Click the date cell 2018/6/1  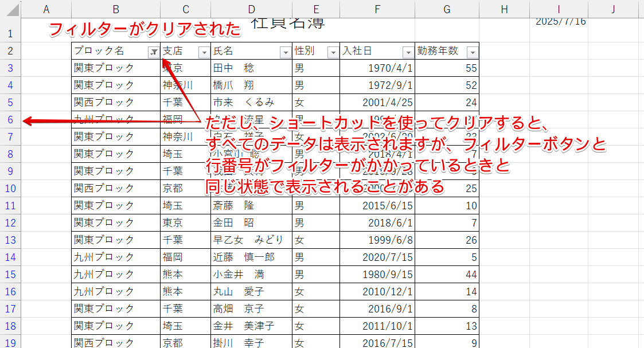pos(377,223)
